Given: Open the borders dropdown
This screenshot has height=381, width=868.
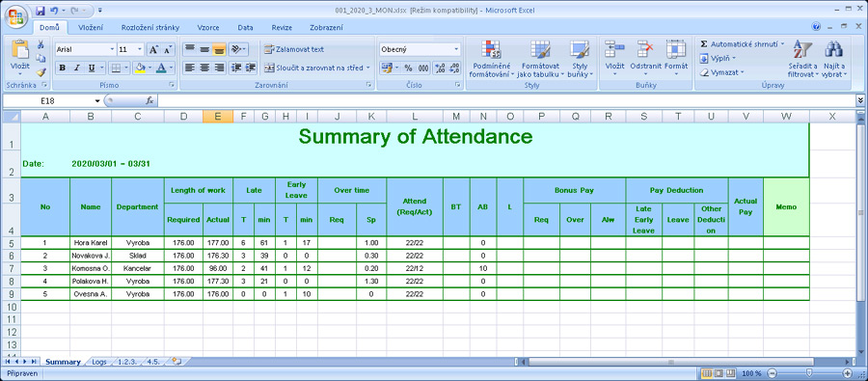Looking at the screenshot, I should [x=126, y=68].
